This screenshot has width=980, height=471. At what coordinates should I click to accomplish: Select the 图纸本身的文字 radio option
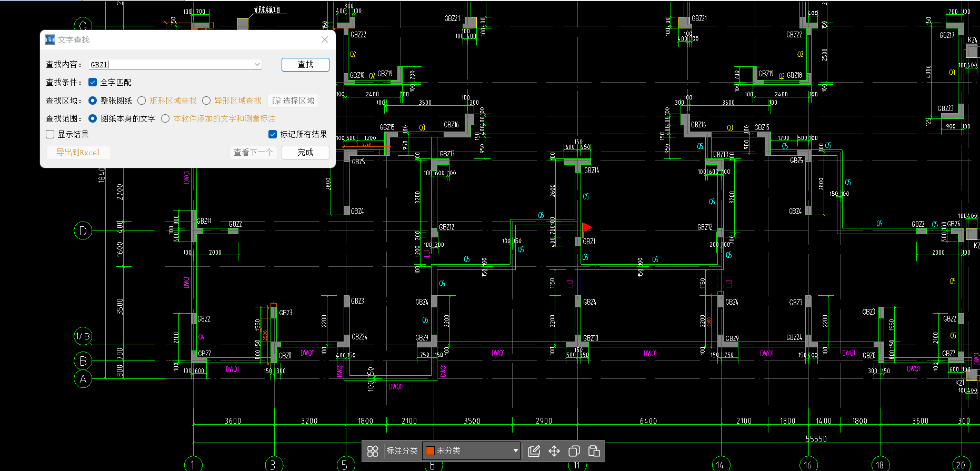pos(93,118)
